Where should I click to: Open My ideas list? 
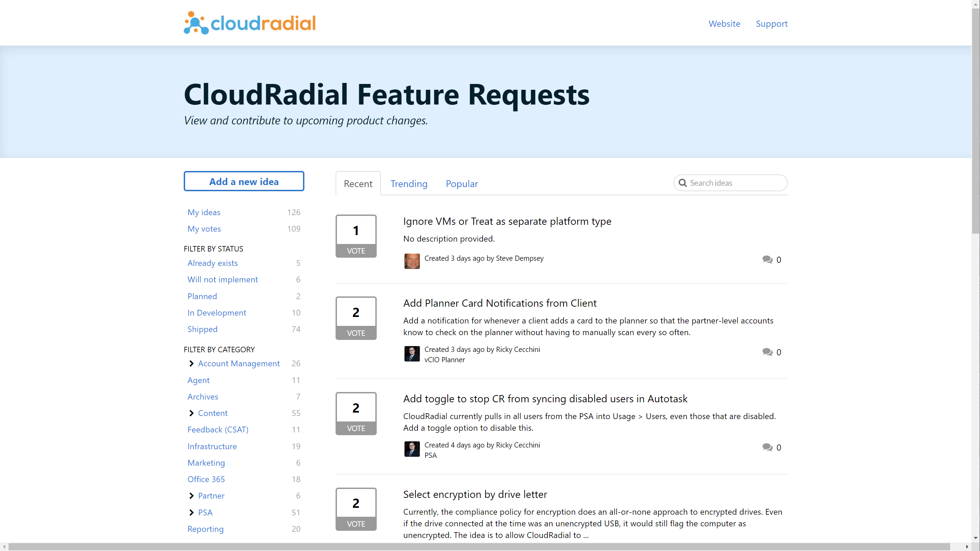point(204,212)
